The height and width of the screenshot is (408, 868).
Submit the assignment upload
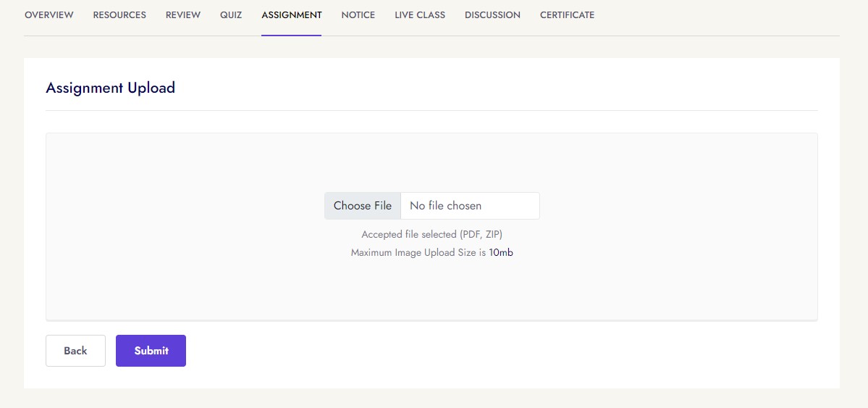pos(151,351)
